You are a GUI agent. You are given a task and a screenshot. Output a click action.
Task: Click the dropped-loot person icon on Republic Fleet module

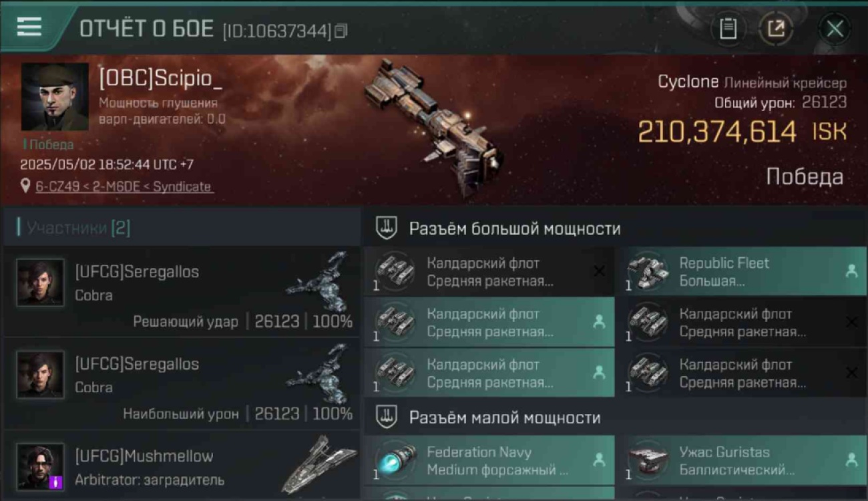coord(851,271)
